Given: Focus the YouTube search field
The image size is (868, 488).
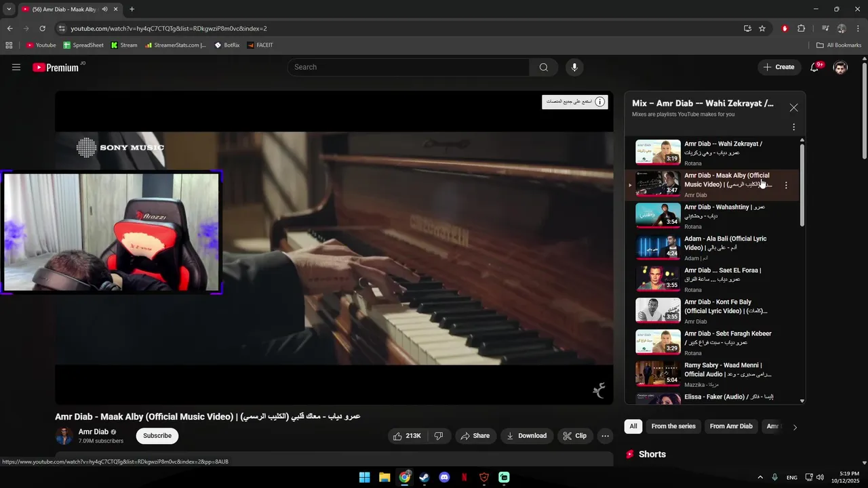Looking at the screenshot, I should point(408,67).
